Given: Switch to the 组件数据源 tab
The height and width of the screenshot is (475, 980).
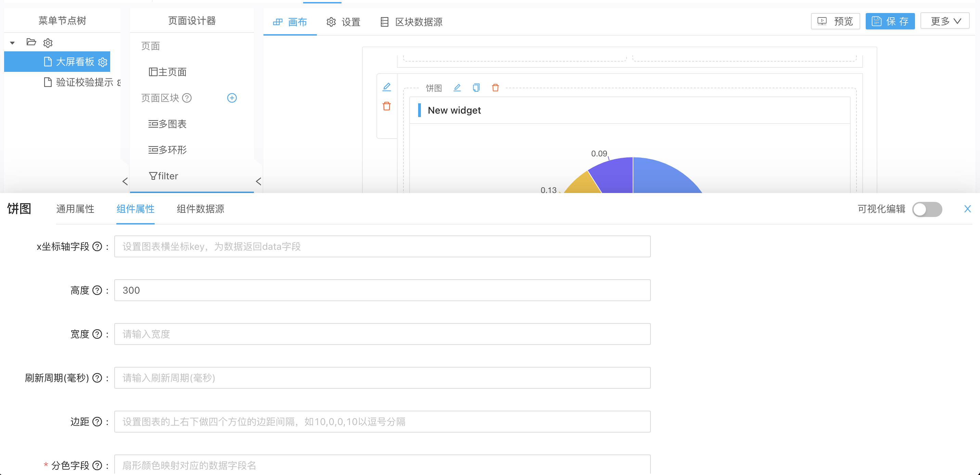Looking at the screenshot, I should pos(200,209).
